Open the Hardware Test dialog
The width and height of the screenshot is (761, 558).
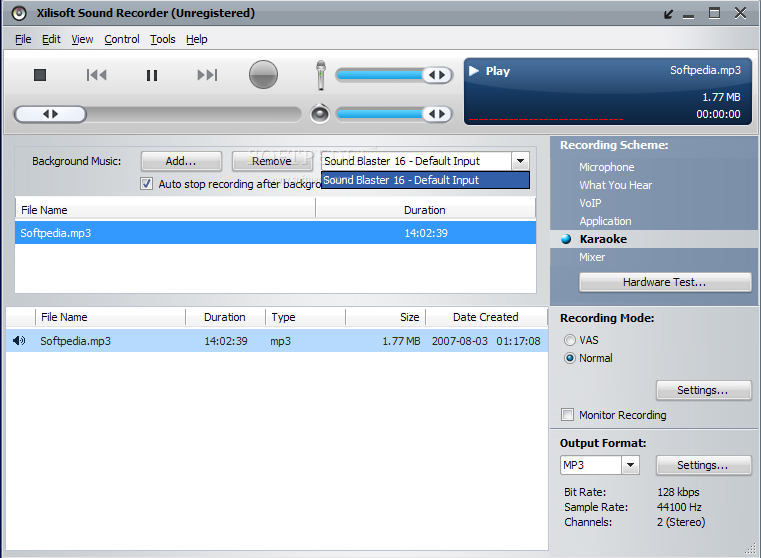[x=665, y=282]
